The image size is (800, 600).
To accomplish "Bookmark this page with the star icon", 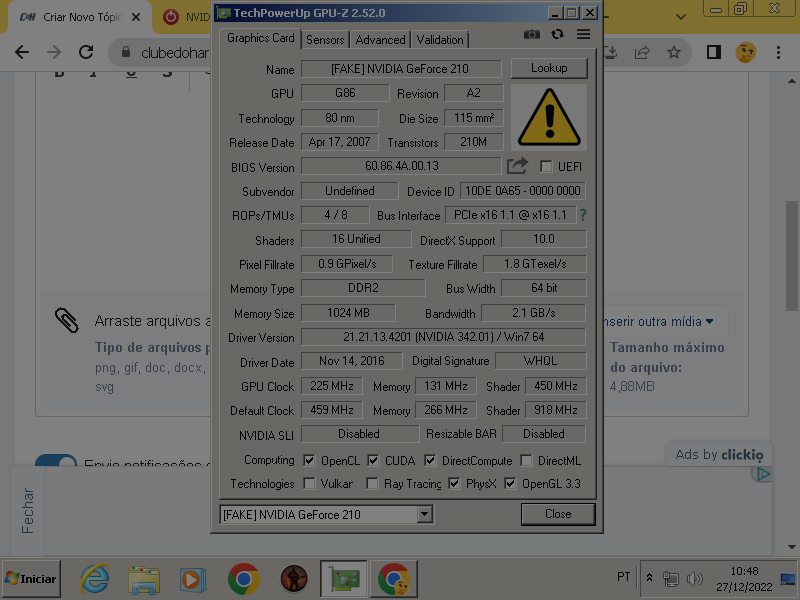I will tap(674, 52).
